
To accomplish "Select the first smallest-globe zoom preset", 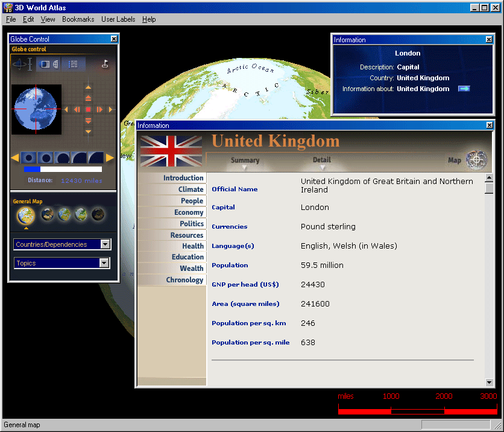I will pyautogui.click(x=28, y=158).
